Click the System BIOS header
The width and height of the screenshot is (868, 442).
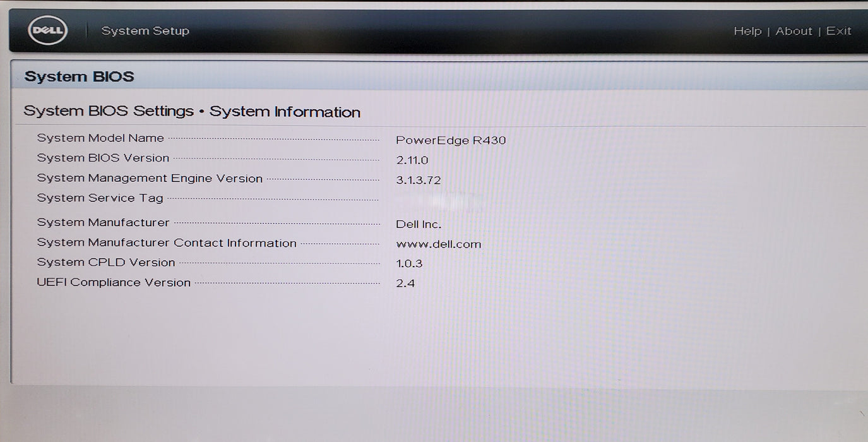tap(79, 76)
